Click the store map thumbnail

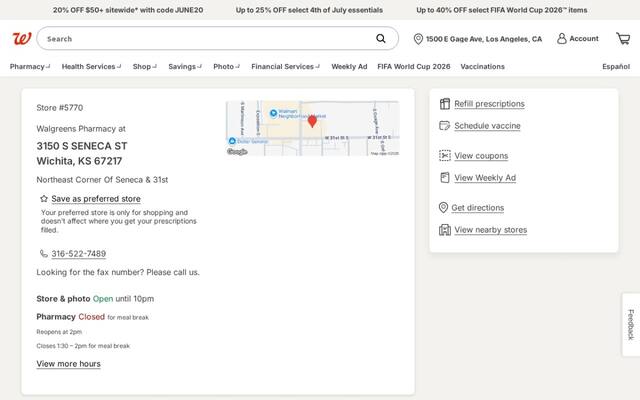312,128
